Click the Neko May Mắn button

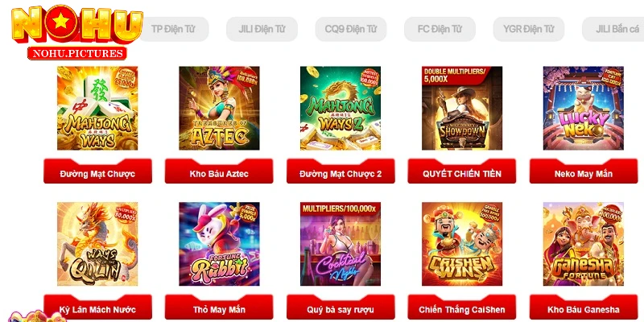584,171
